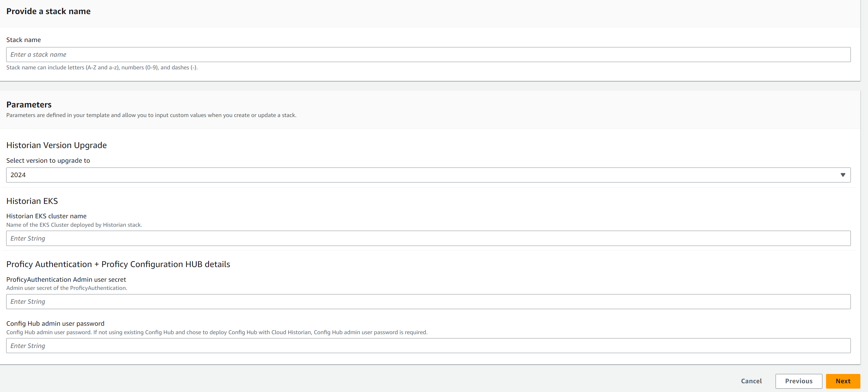Click the stack name allowed characters hint text

(x=102, y=67)
